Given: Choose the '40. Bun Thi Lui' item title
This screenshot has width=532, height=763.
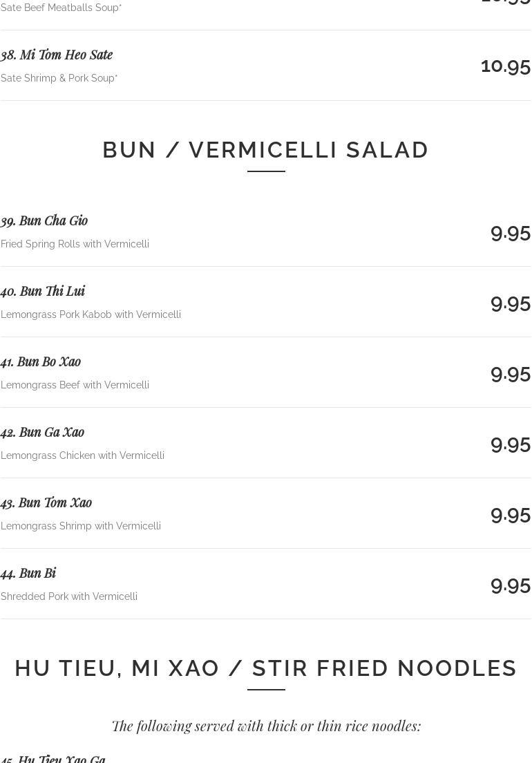Looking at the screenshot, I should [43, 291].
